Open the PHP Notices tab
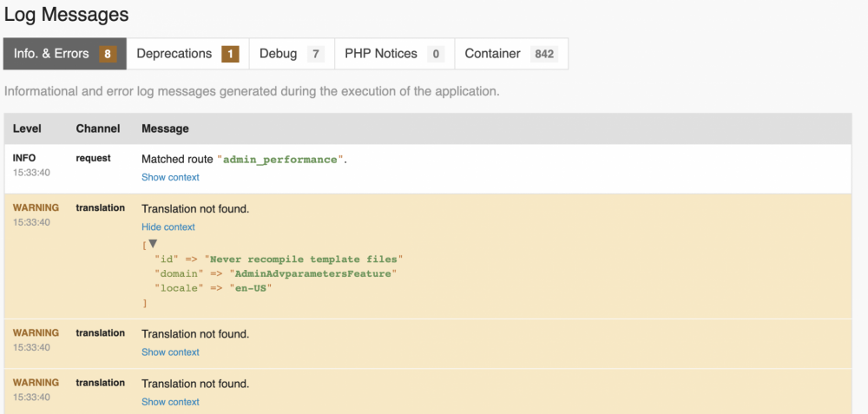868x414 pixels. (381, 54)
